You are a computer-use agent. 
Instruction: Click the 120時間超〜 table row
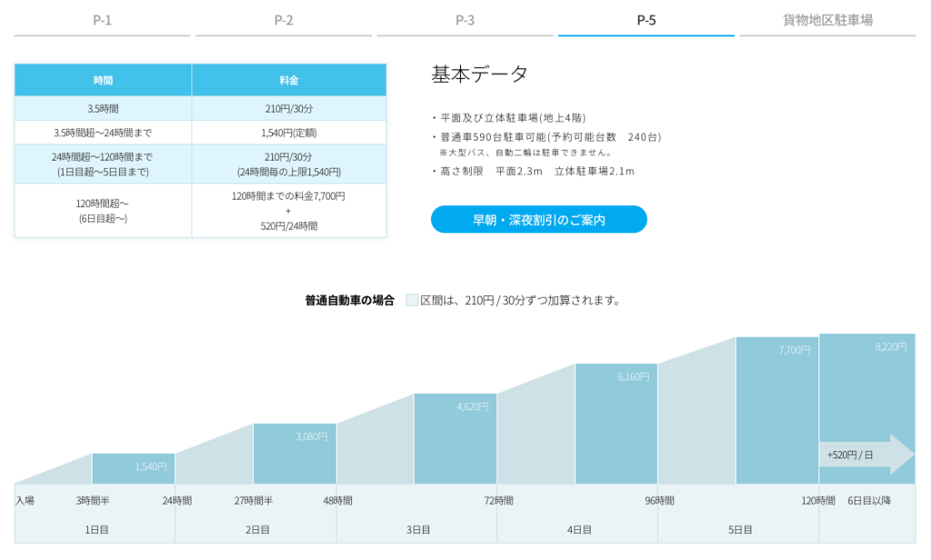click(102, 210)
